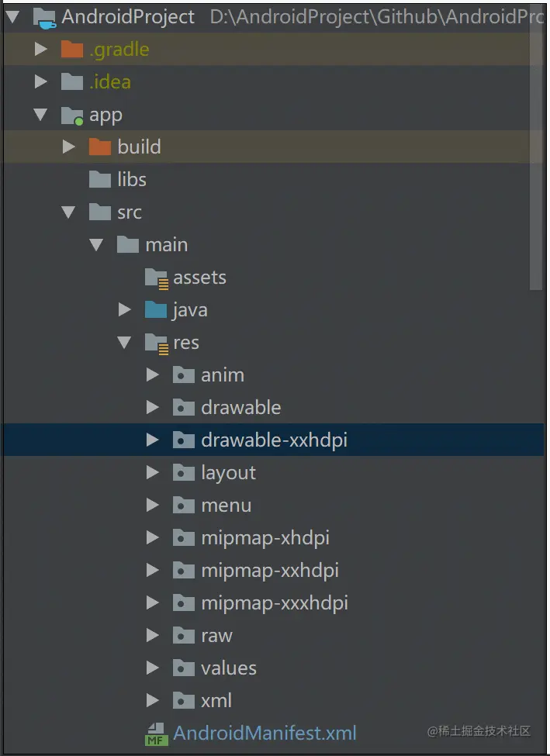Select the src label
The height and width of the screenshot is (756, 550).
130,212
